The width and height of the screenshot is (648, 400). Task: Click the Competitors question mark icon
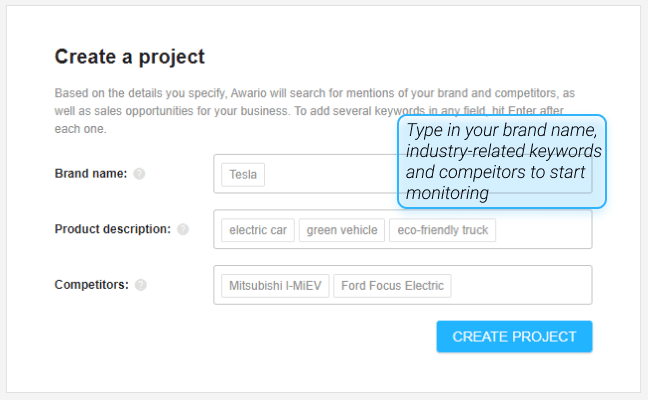point(141,285)
